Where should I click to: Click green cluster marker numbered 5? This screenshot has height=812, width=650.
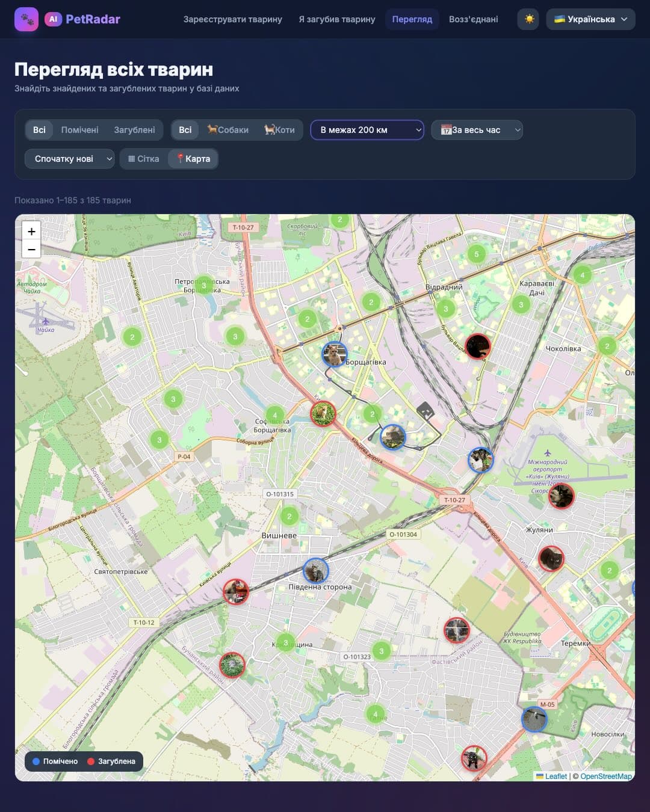pos(476,254)
